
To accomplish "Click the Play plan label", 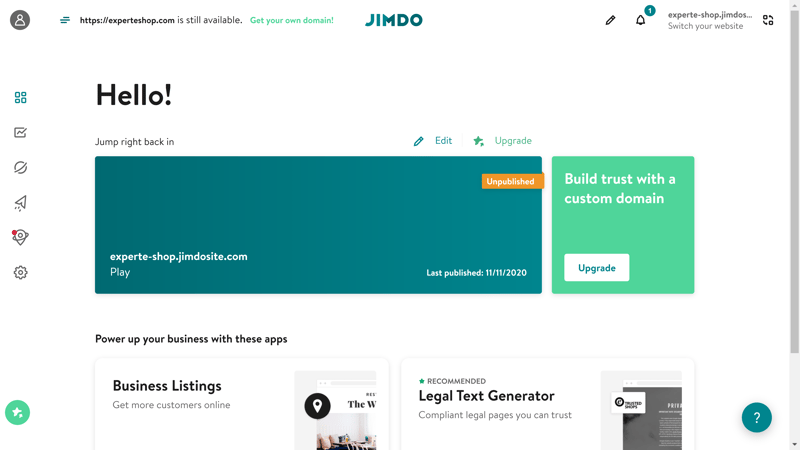I will point(120,272).
